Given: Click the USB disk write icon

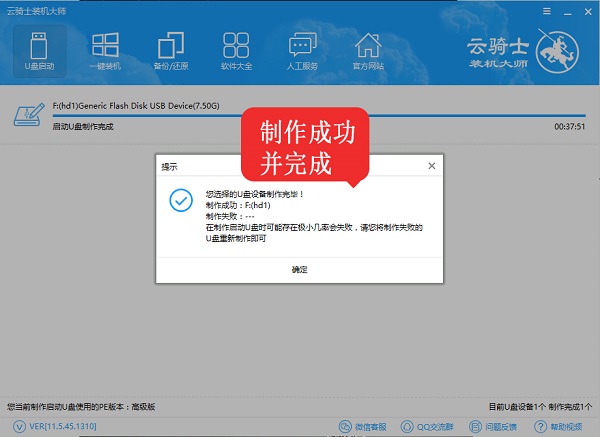Looking at the screenshot, I should (29, 115).
